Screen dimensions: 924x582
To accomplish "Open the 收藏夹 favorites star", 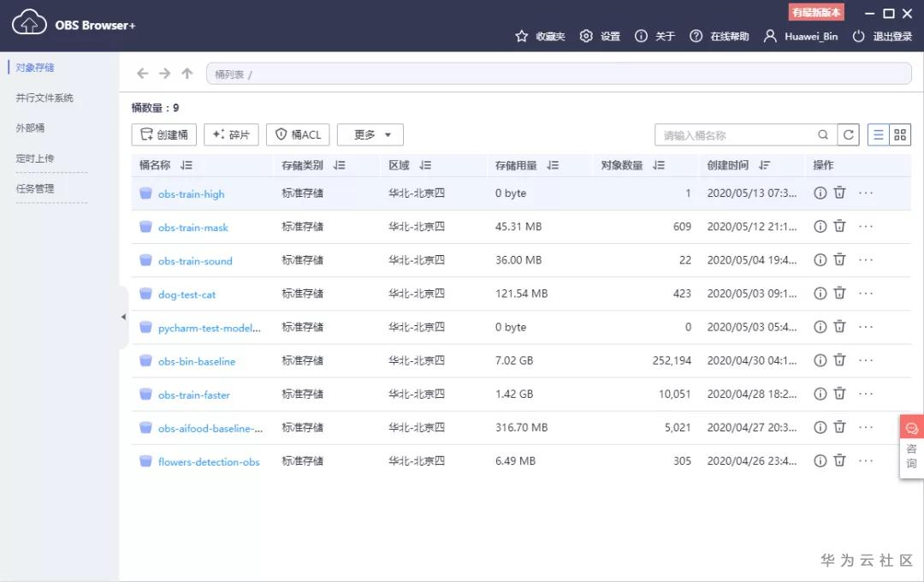I will tap(540, 37).
